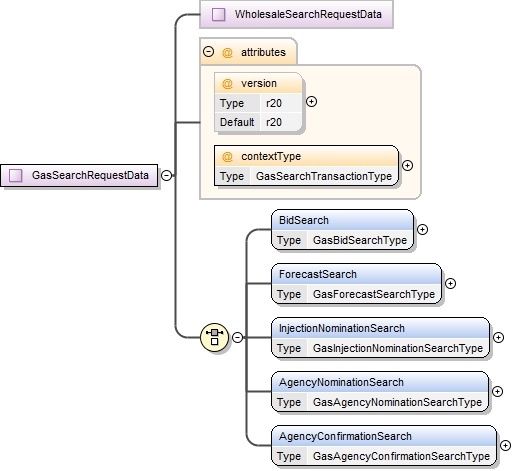Click the GasBidSearchType type value

coord(360,240)
